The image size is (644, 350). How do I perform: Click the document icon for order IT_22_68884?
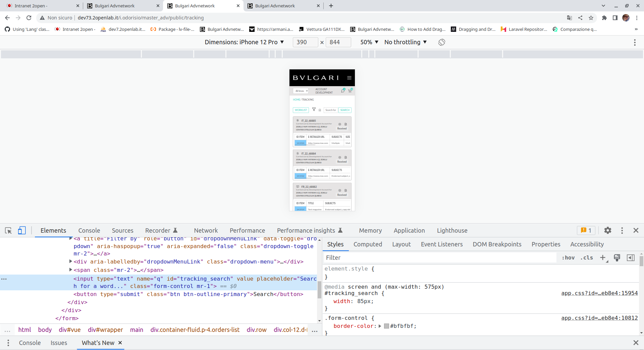click(x=345, y=157)
